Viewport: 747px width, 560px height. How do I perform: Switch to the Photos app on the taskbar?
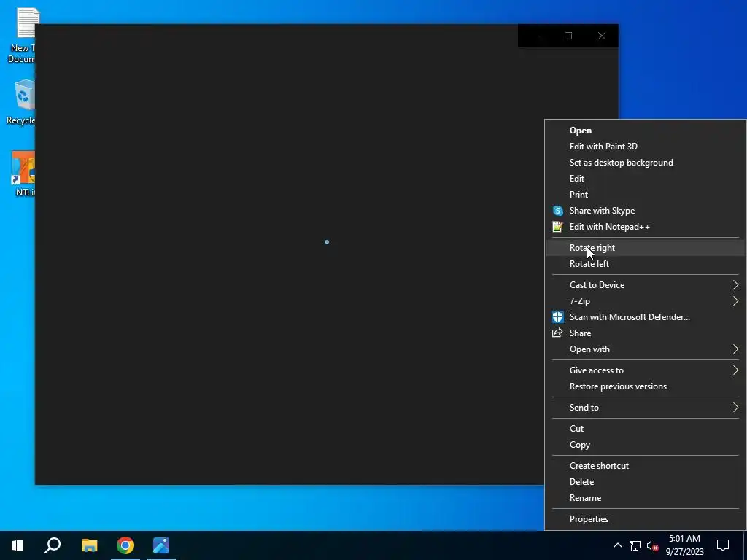click(161, 545)
